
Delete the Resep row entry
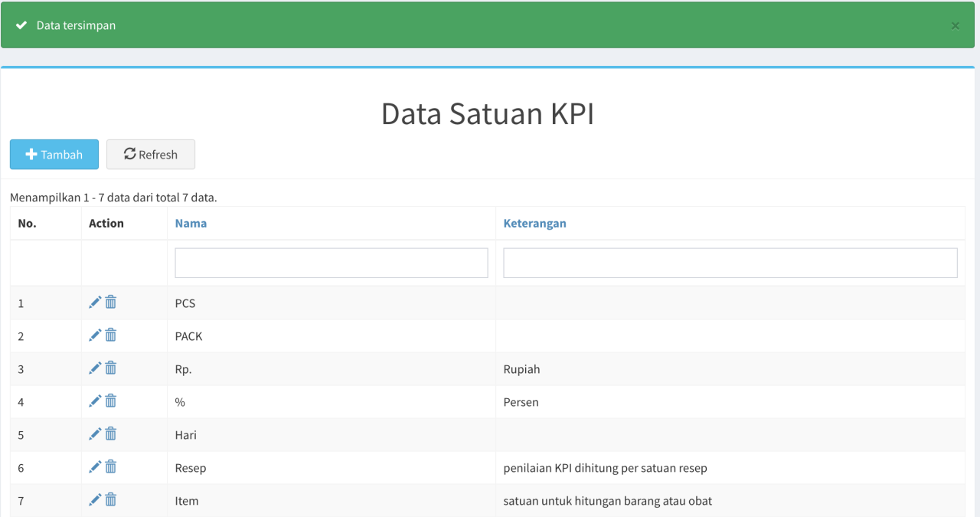point(111,467)
